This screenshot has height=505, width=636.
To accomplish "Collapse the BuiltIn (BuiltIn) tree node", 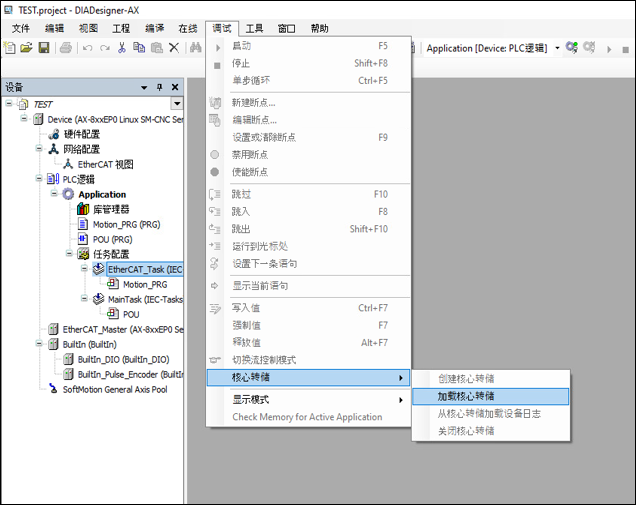I will point(39,344).
